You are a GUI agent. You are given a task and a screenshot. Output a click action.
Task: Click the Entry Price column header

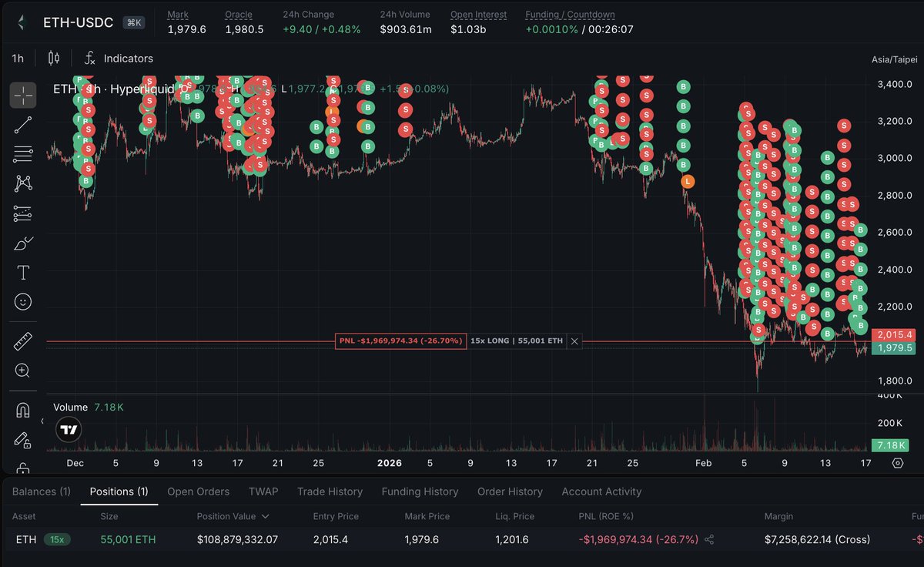coord(336,516)
